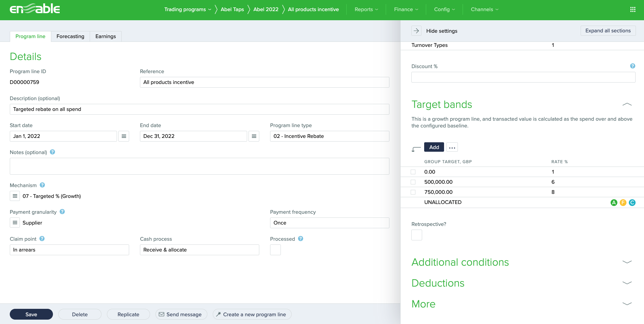Open Mechanism selection list icon

[x=15, y=196]
